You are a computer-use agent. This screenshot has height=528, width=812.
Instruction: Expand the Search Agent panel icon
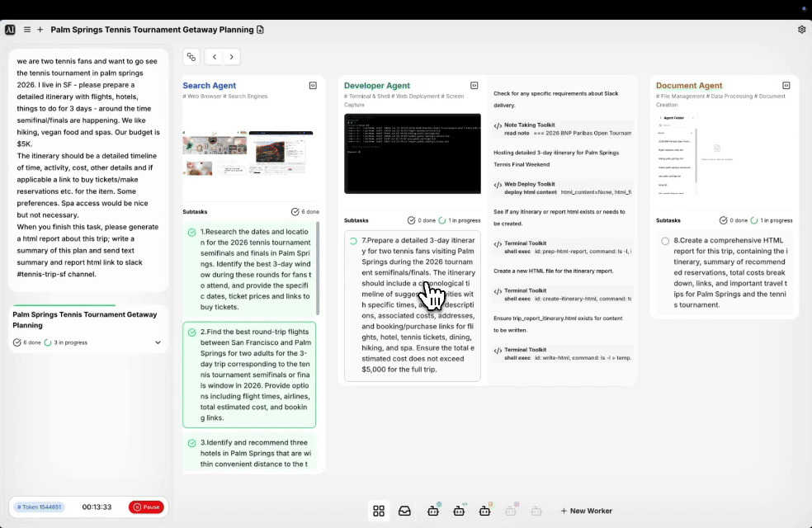[x=313, y=86]
